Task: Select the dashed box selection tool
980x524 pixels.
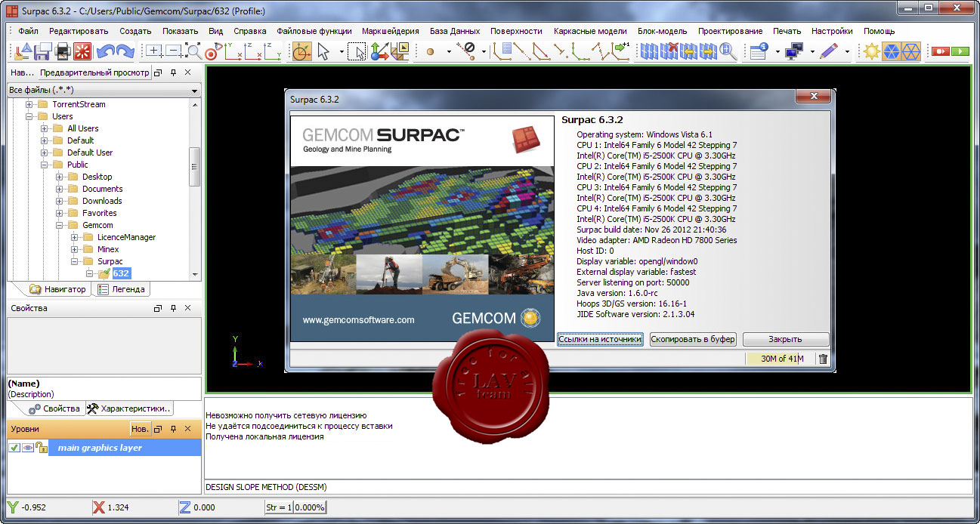Action: 357,51
